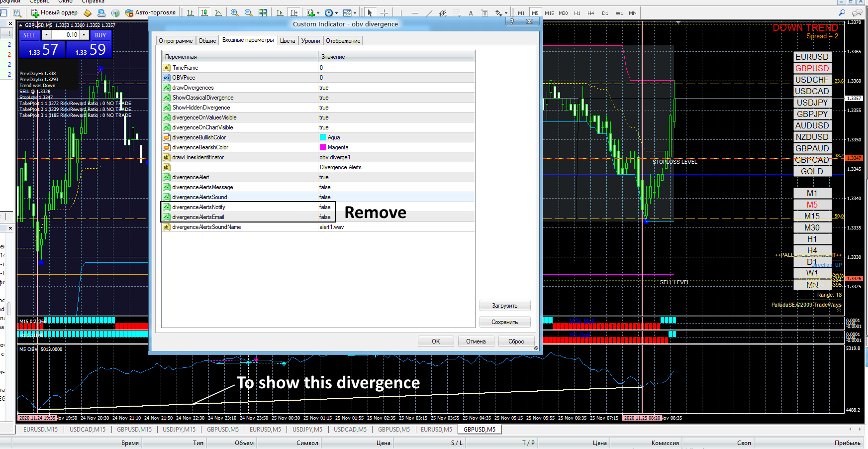
Task: Click the tile windows icon
Action: point(263,13)
